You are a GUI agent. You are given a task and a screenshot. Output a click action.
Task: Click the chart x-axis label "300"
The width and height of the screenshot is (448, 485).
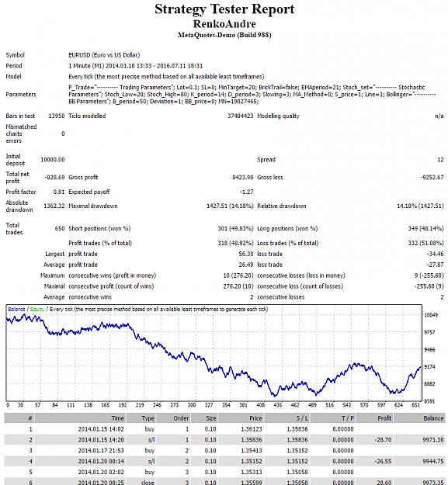pos(192,405)
